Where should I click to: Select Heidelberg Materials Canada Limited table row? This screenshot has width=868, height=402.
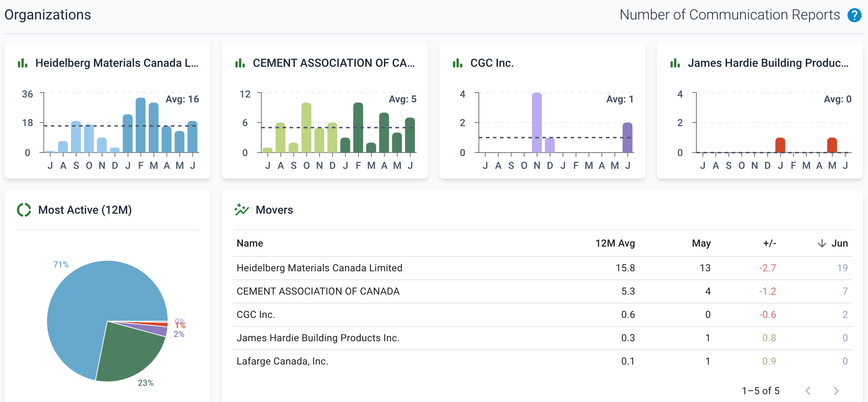(542, 268)
